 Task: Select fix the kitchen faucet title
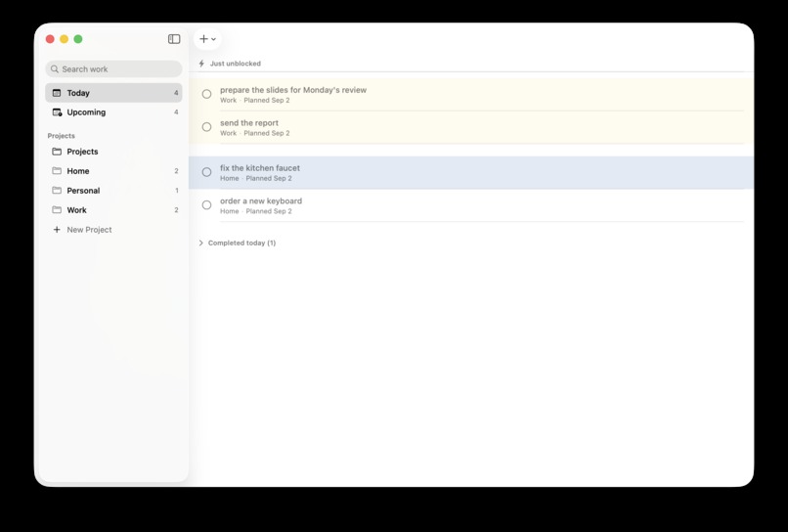260,168
